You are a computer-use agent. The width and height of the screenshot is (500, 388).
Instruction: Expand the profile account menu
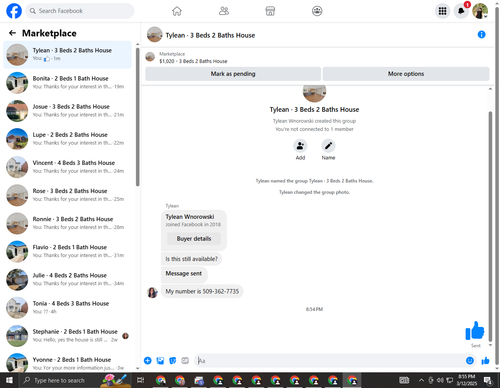coord(480,11)
